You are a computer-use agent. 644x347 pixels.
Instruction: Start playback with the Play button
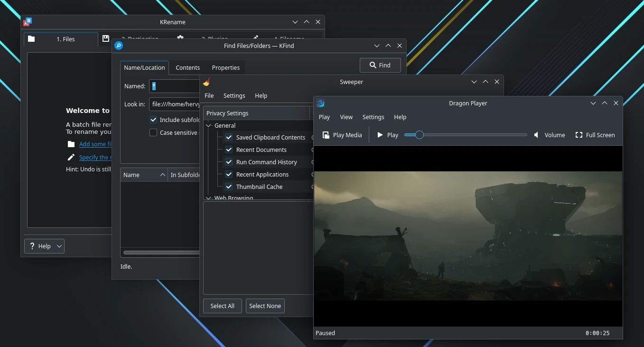pyautogui.click(x=388, y=135)
